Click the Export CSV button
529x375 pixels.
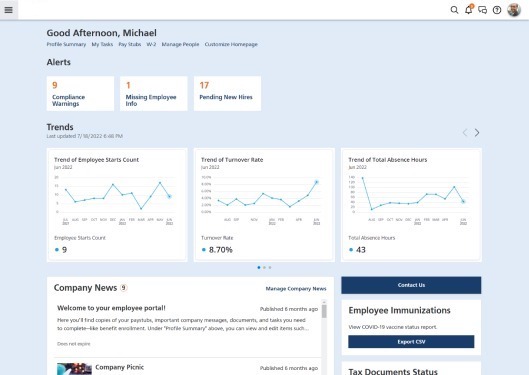411,342
